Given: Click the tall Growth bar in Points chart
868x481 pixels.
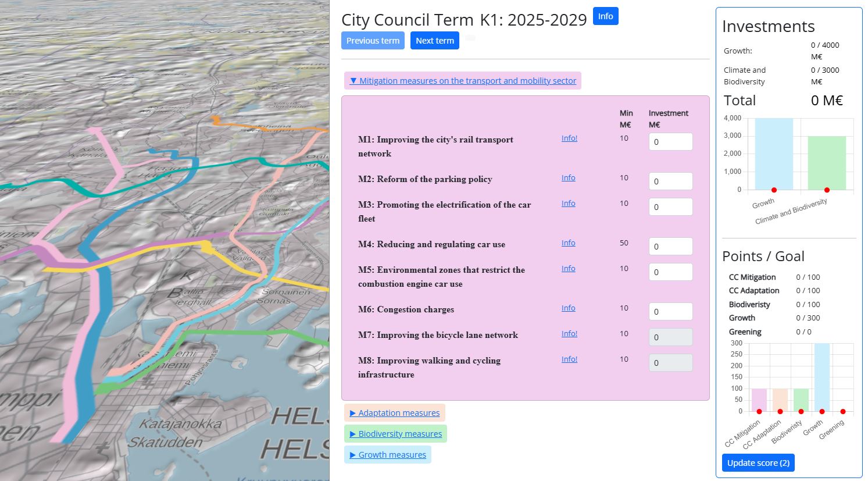Looking at the screenshot, I should 821,377.
